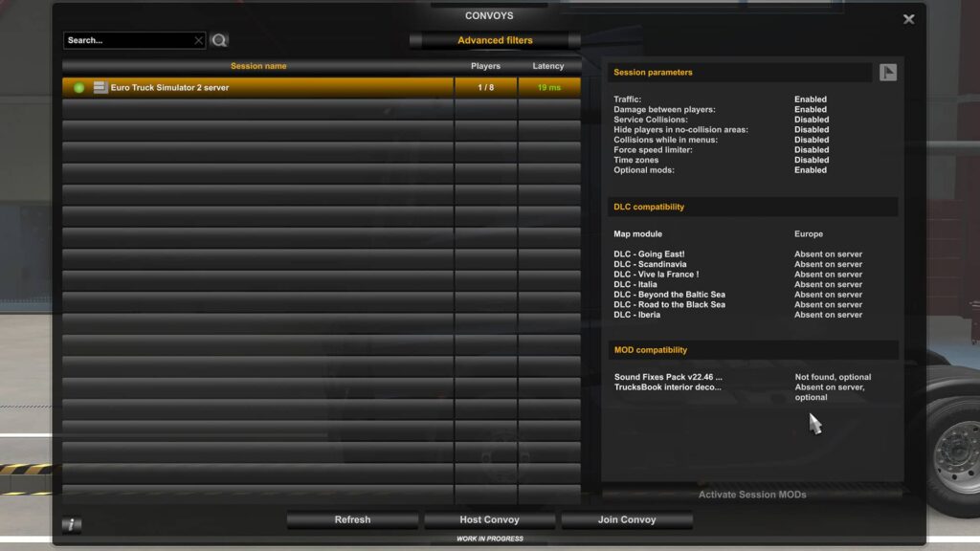
Task: Click the green status dot of the server
Action: pyautogui.click(x=78, y=88)
